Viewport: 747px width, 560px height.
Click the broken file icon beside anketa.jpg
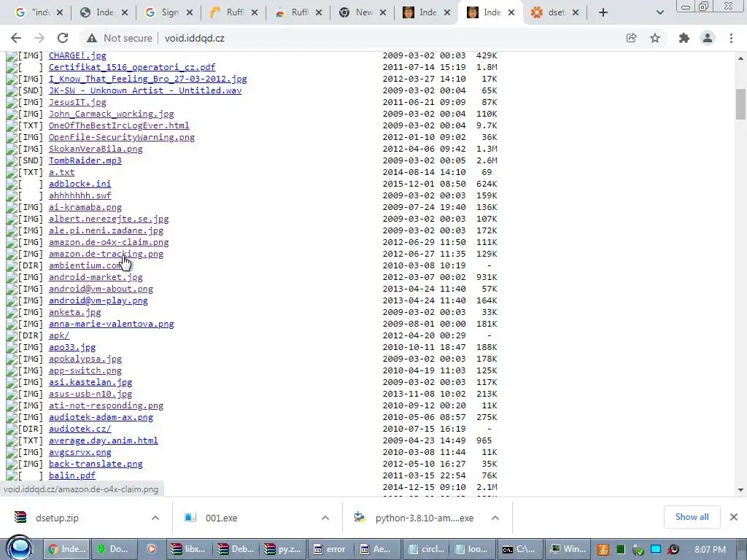12,312
